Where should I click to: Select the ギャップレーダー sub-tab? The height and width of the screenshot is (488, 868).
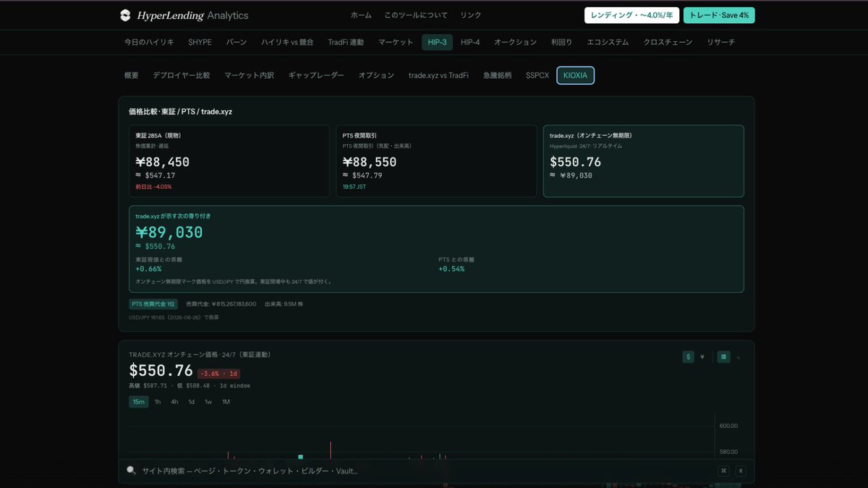coord(316,75)
